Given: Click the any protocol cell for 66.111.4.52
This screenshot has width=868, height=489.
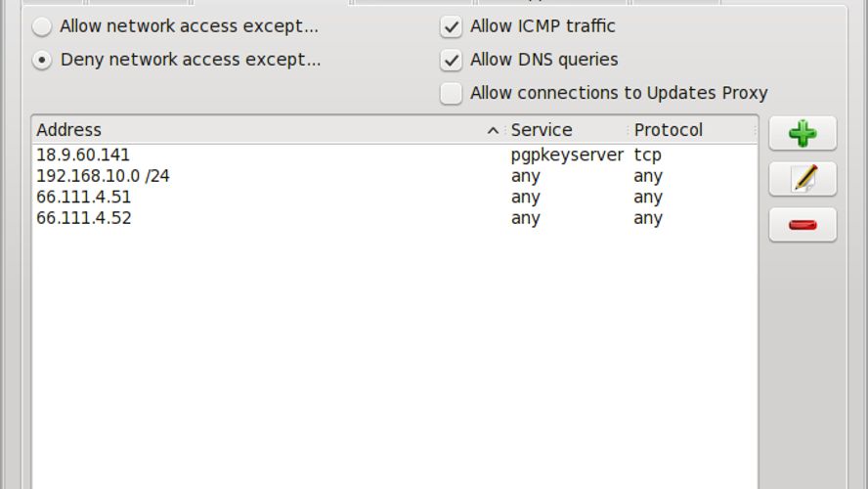Looking at the screenshot, I should click(x=648, y=218).
